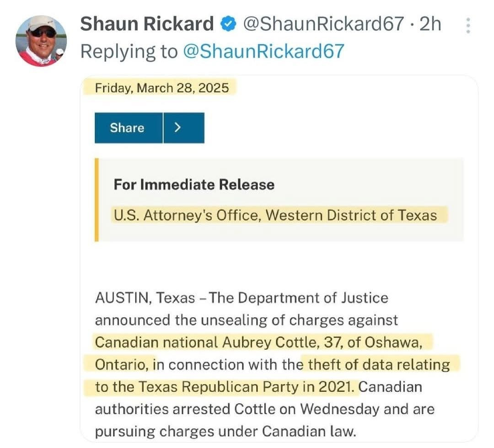
Task: Click the 'Replying to' label text
Action: click(129, 52)
